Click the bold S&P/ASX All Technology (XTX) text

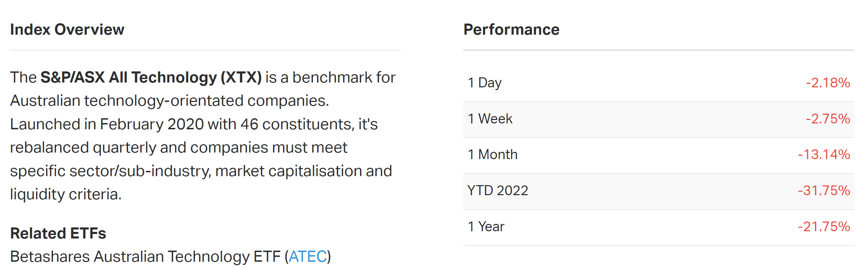(151, 77)
